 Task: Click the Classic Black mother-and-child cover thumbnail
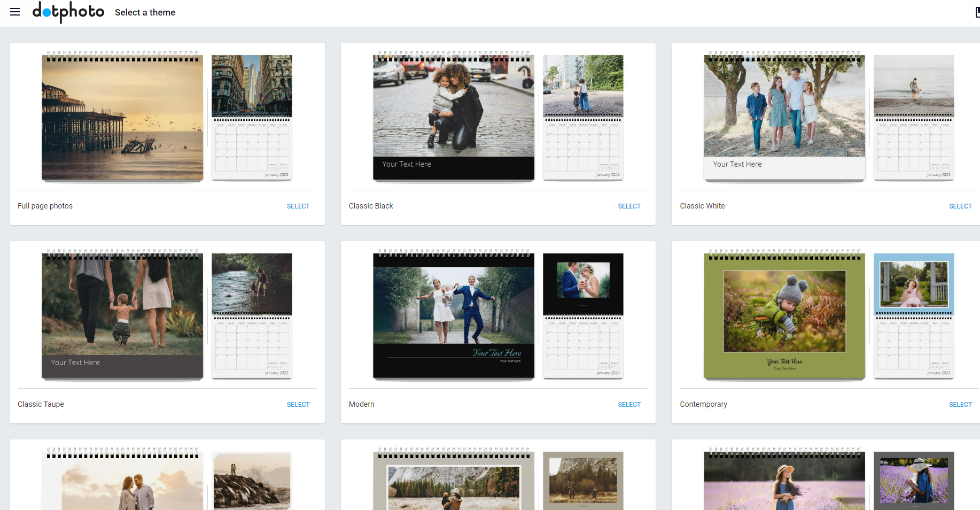pos(454,117)
